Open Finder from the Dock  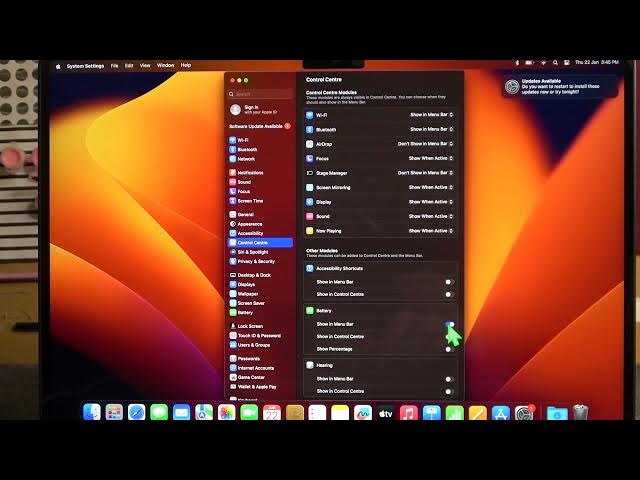tap(92, 412)
